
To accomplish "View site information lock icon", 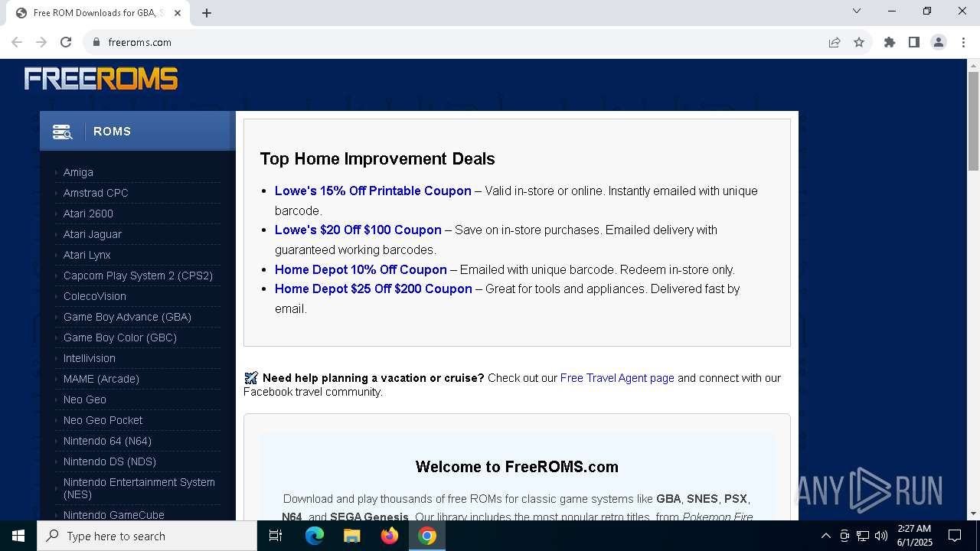I will click(x=96, y=42).
